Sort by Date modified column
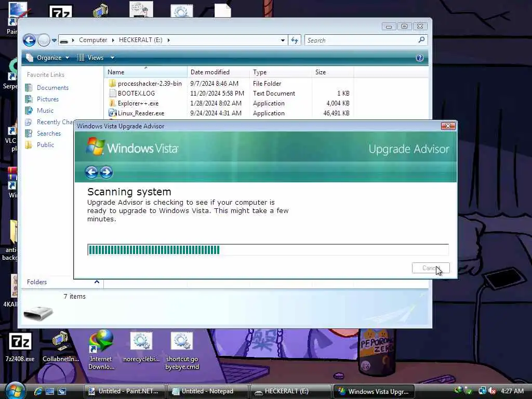The image size is (532, 399). tap(218, 72)
